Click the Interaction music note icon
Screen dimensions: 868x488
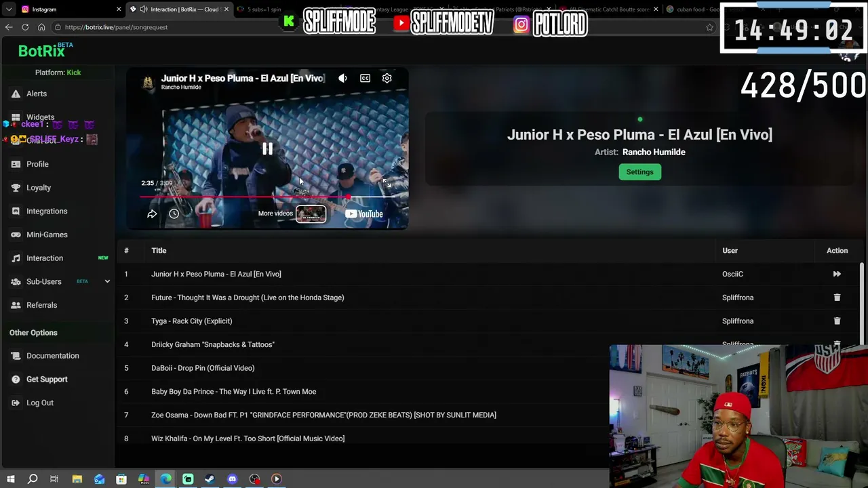point(16,258)
